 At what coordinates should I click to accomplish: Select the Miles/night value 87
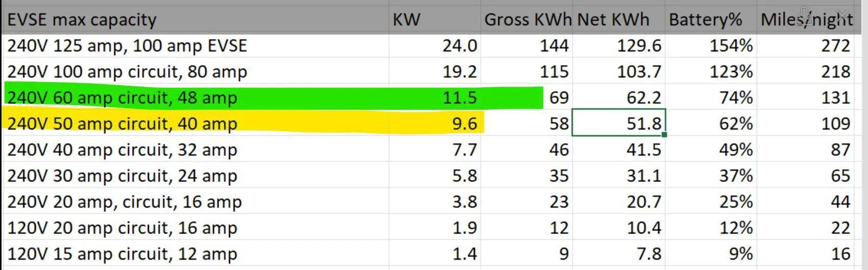pos(841,150)
